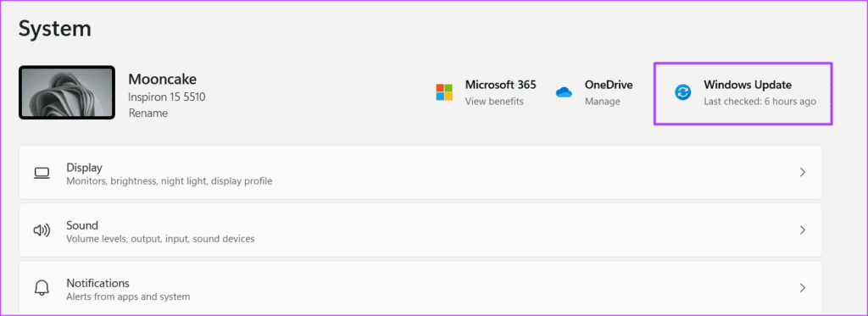Click the Notifications bell icon

pyautogui.click(x=42, y=288)
